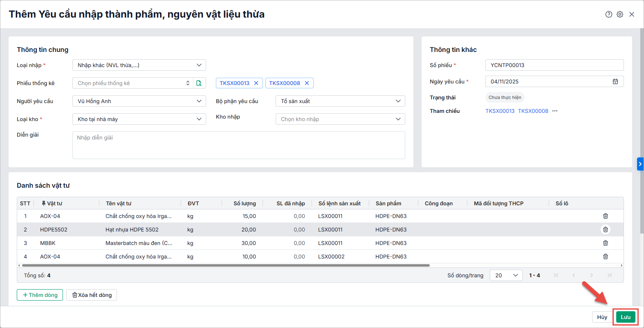Screen dimensions: 644x328
Task: Open the calendar picker for Ngày yêu cầu
Action: [615, 81]
